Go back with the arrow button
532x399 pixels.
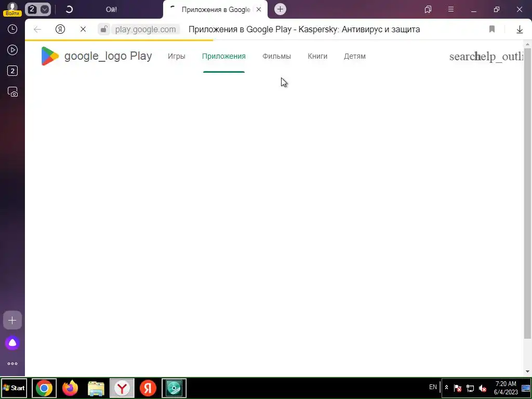point(37,30)
